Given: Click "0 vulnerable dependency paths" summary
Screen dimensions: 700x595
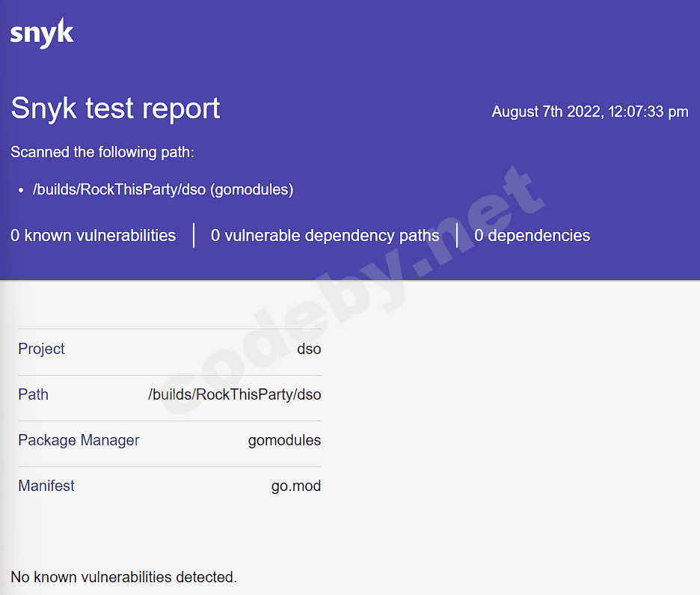Looking at the screenshot, I should 325,236.
